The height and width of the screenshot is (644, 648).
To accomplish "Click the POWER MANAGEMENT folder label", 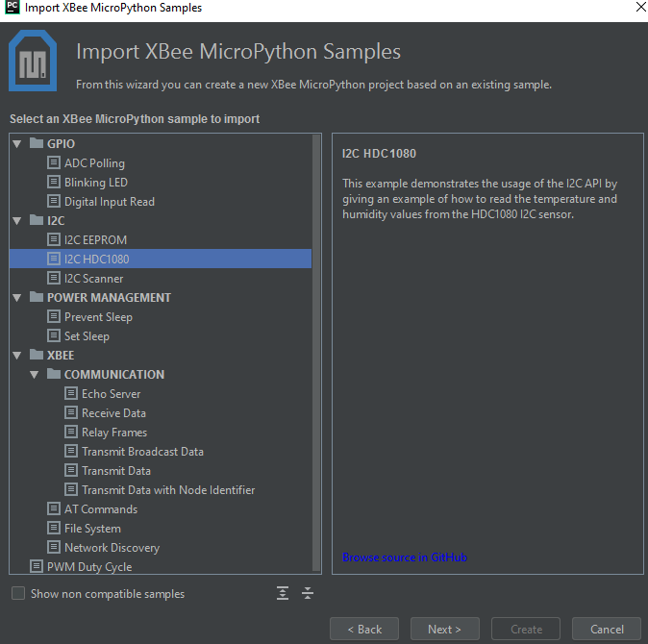I will coord(109,297).
